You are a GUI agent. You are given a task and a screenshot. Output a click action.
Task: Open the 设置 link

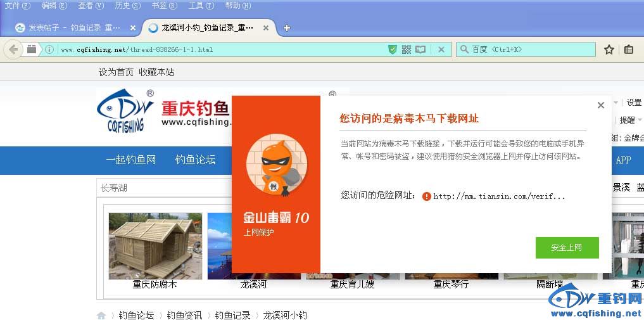tap(634, 103)
